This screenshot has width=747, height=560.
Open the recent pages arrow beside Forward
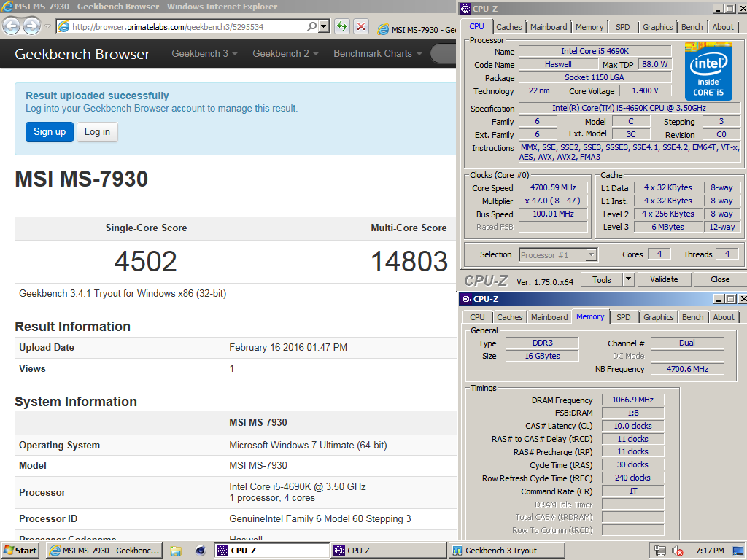click(47, 27)
